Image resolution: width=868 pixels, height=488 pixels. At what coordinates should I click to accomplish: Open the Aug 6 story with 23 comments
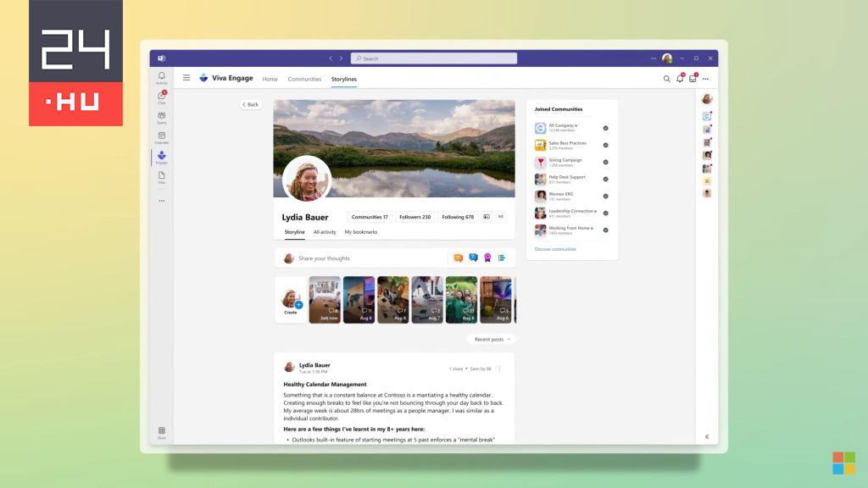[462, 300]
